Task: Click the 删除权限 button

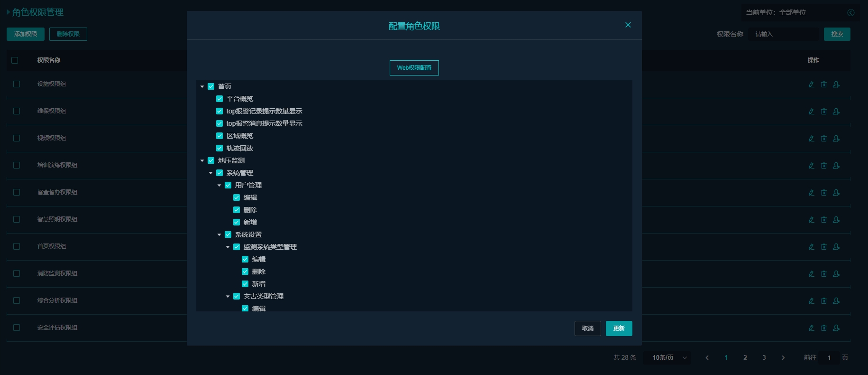Action: [68, 34]
